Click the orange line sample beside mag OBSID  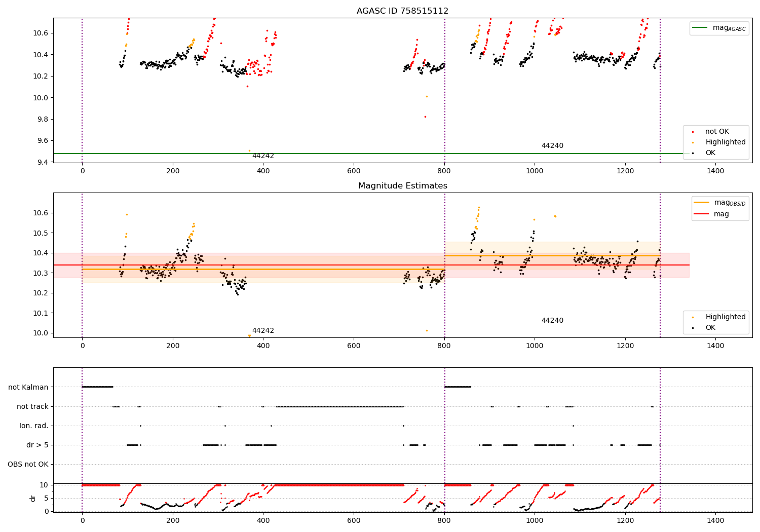(702, 203)
